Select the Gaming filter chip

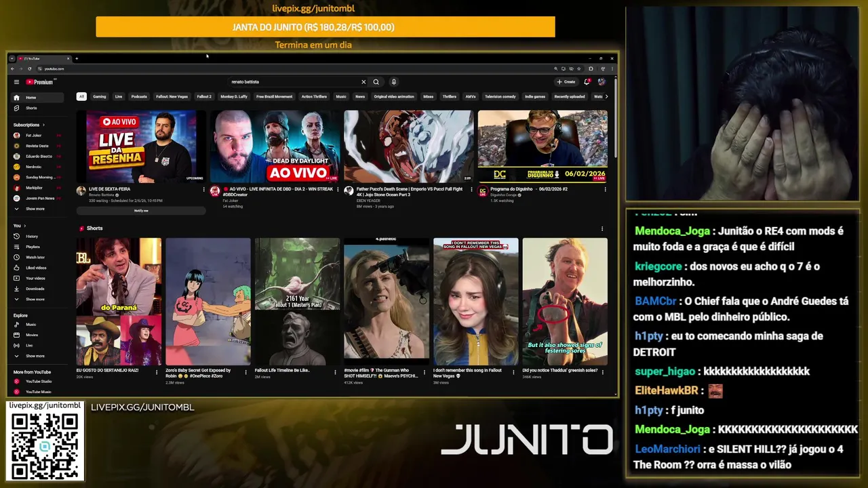click(x=100, y=97)
